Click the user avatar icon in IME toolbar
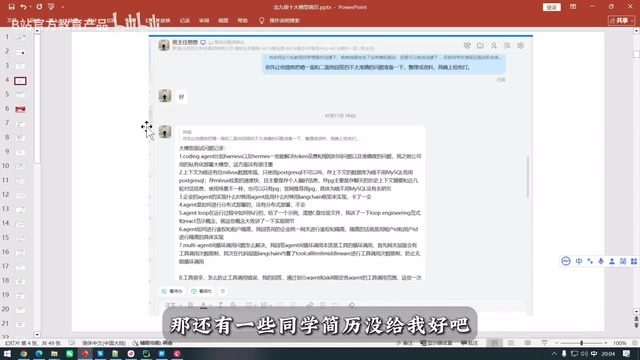The height and width of the screenshot is (360, 640). 612,261
